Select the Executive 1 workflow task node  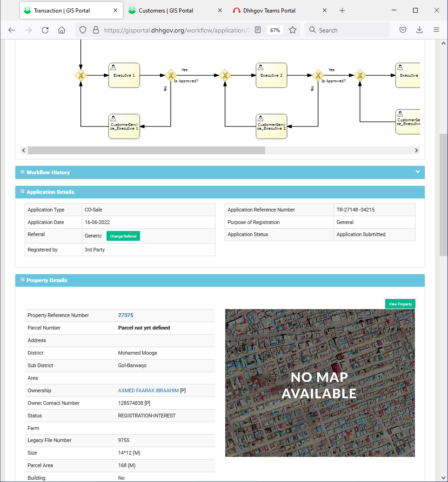[x=124, y=75]
